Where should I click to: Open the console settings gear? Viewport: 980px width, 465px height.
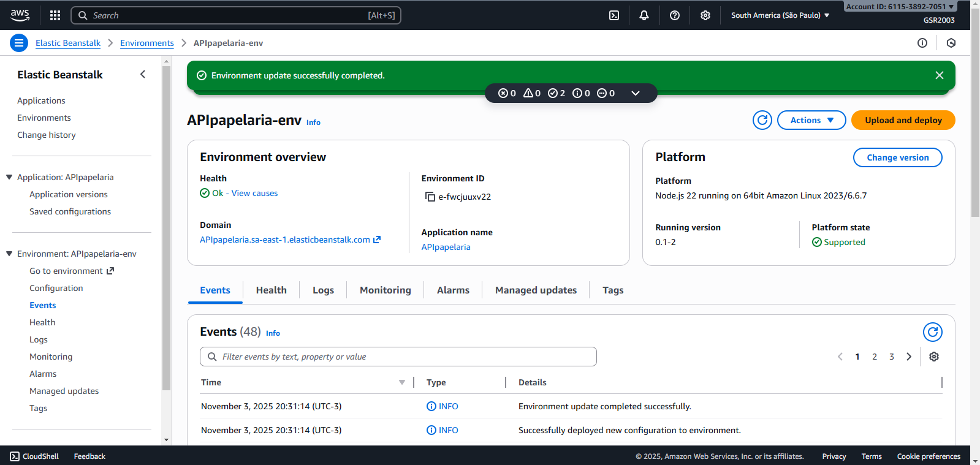coord(705,15)
